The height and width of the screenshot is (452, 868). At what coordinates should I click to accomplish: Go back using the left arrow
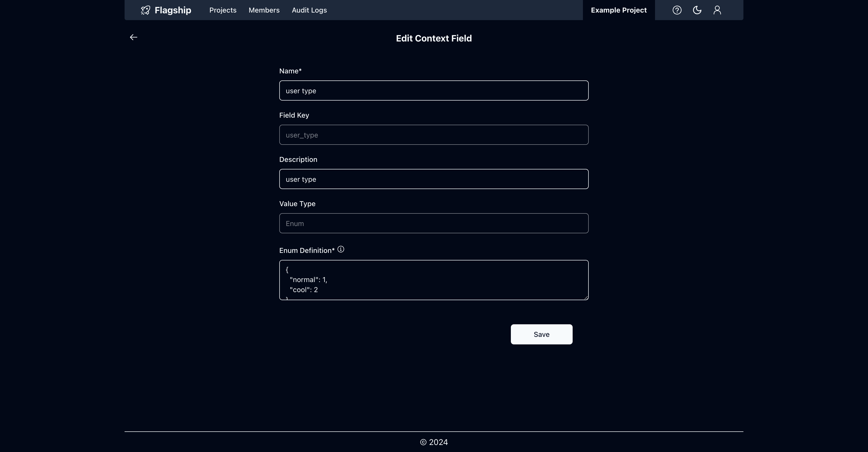pos(133,37)
